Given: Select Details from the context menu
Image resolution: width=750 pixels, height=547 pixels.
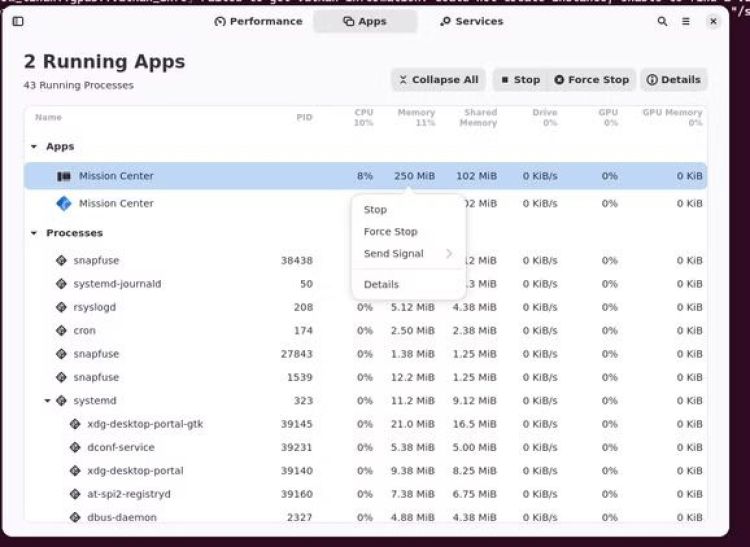Looking at the screenshot, I should (x=381, y=285).
